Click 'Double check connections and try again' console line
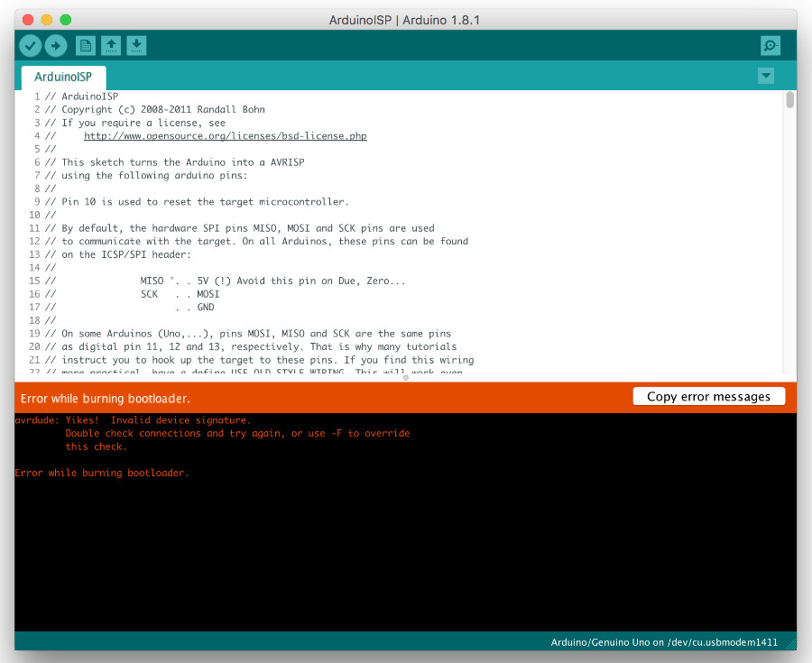 coord(237,433)
